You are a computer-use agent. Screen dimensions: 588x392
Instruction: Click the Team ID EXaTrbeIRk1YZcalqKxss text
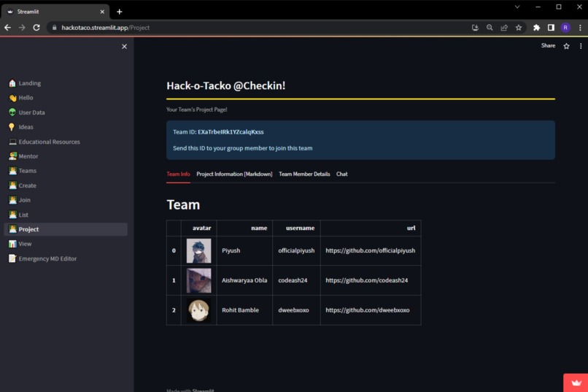[231, 132]
